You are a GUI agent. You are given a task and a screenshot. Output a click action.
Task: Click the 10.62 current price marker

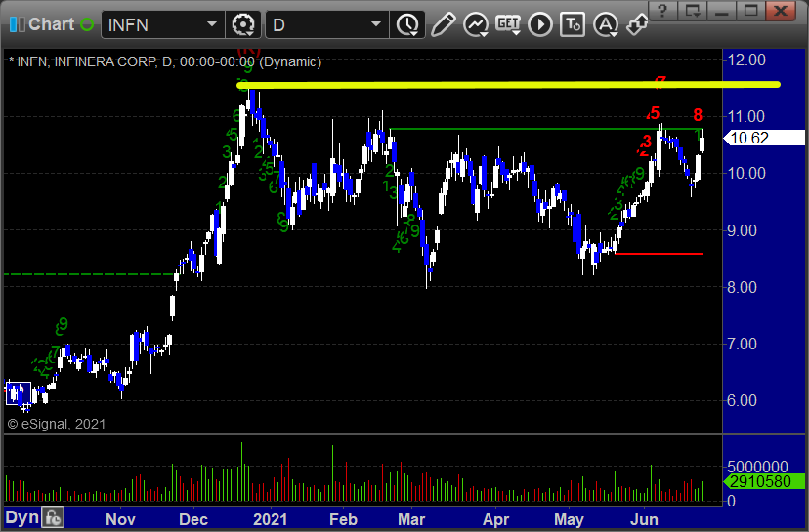[x=764, y=138]
